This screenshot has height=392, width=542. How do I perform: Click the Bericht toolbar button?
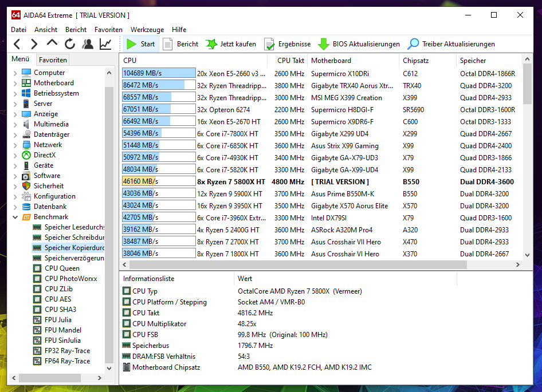[180, 44]
